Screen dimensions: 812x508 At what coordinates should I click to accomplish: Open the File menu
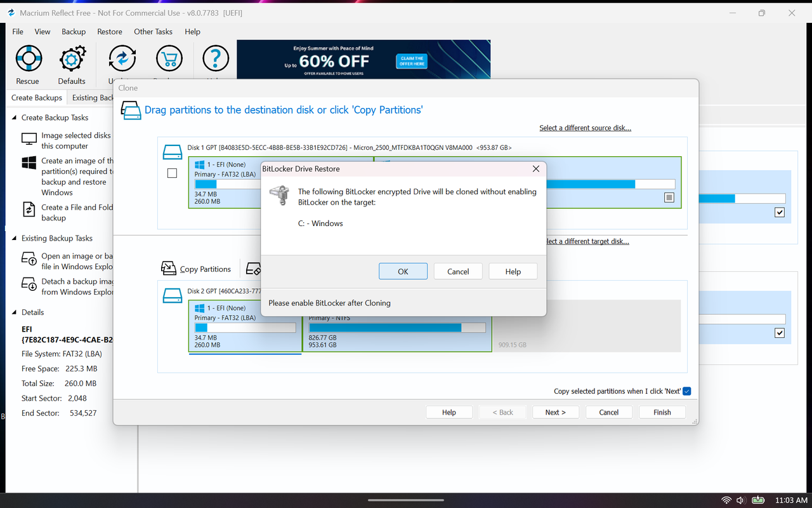click(x=18, y=32)
